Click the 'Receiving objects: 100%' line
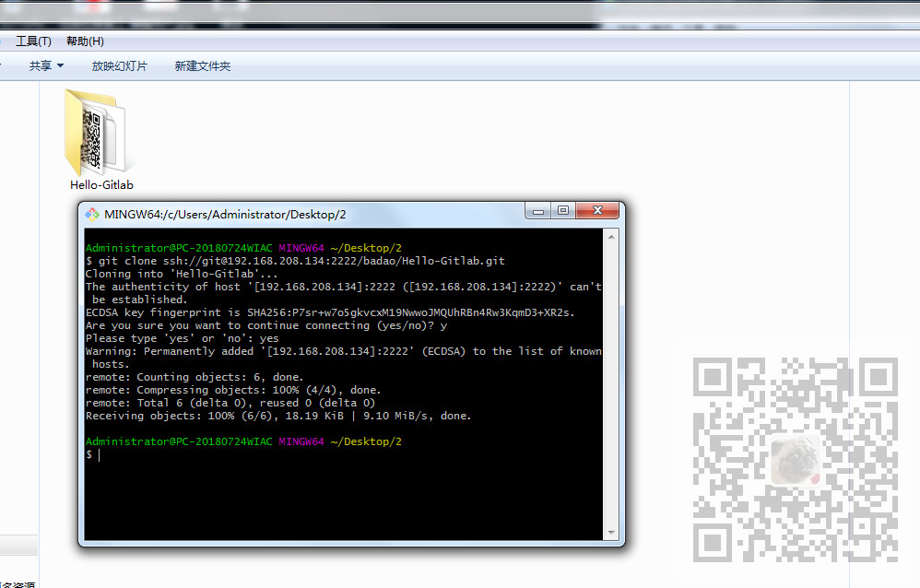This screenshot has height=588, width=920. coord(278,416)
